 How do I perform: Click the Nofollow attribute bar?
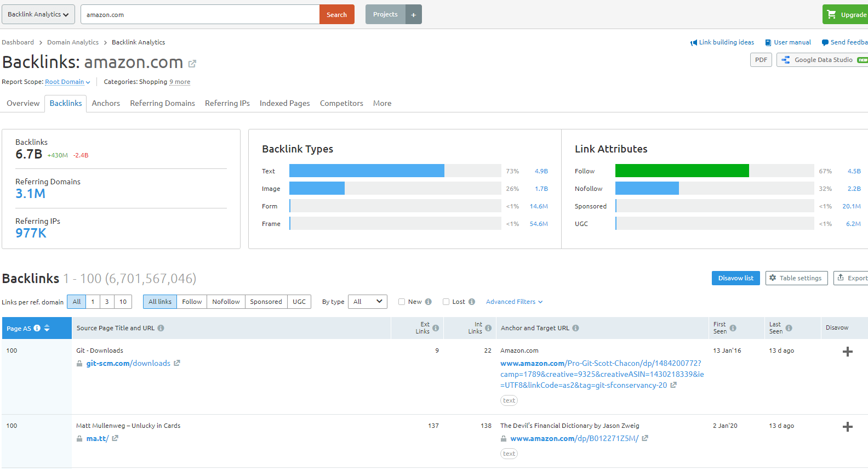coord(647,188)
